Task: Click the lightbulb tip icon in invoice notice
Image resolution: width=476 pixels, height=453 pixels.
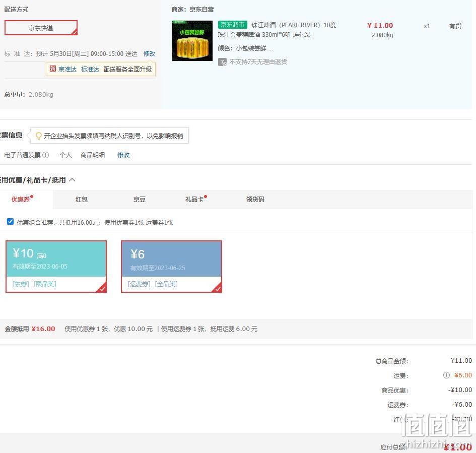Action: (x=39, y=136)
